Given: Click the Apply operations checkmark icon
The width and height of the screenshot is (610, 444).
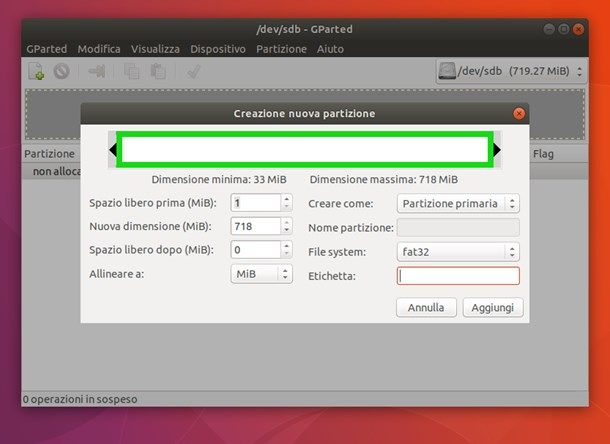Looking at the screenshot, I should (x=193, y=72).
